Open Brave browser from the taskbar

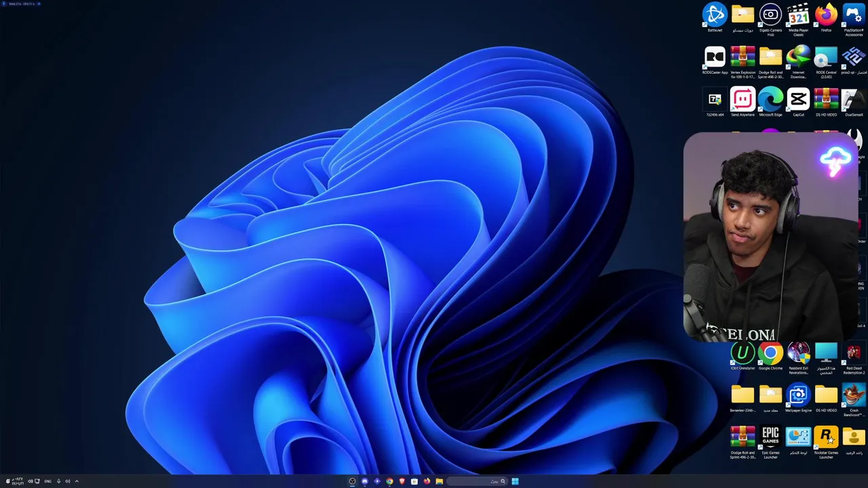point(402,481)
